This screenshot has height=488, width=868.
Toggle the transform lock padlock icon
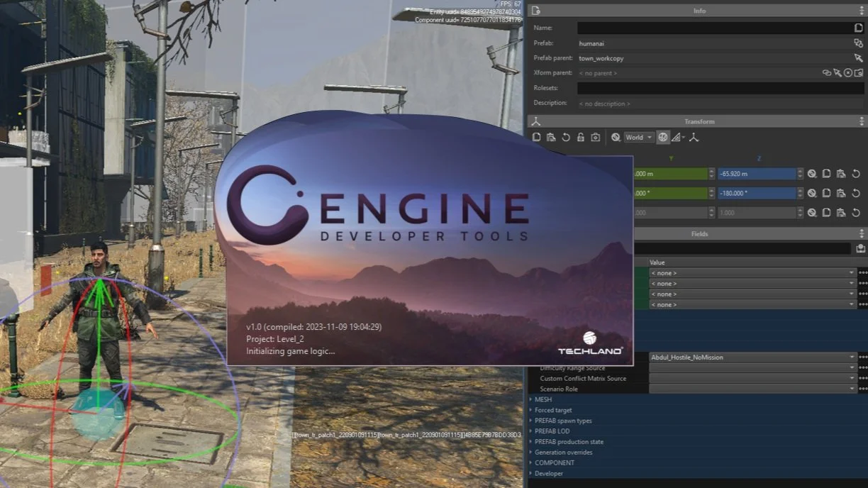581,138
